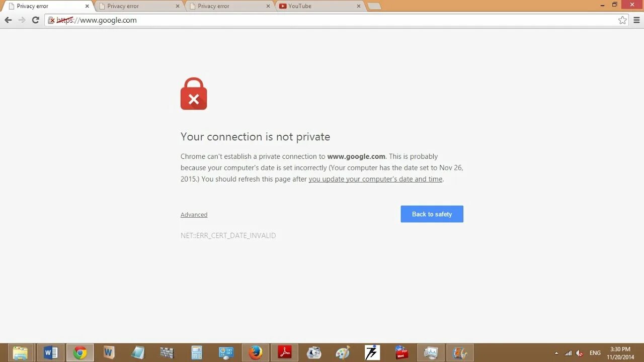Screen dimensions: 644x362
Task: Launch Adobe Reader from the taskbar
Action: pyautogui.click(x=285, y=353)
